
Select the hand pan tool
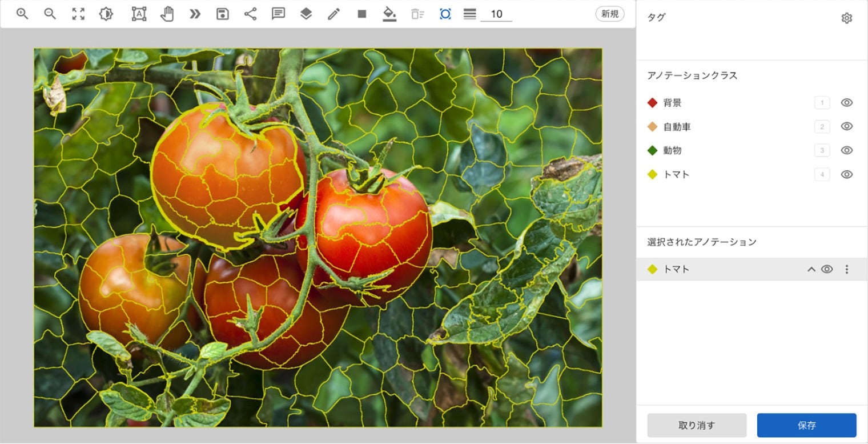[167, 14]
